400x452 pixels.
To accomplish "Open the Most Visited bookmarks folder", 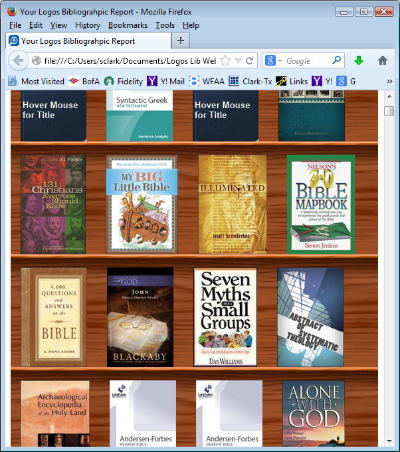I will point(36,81).
